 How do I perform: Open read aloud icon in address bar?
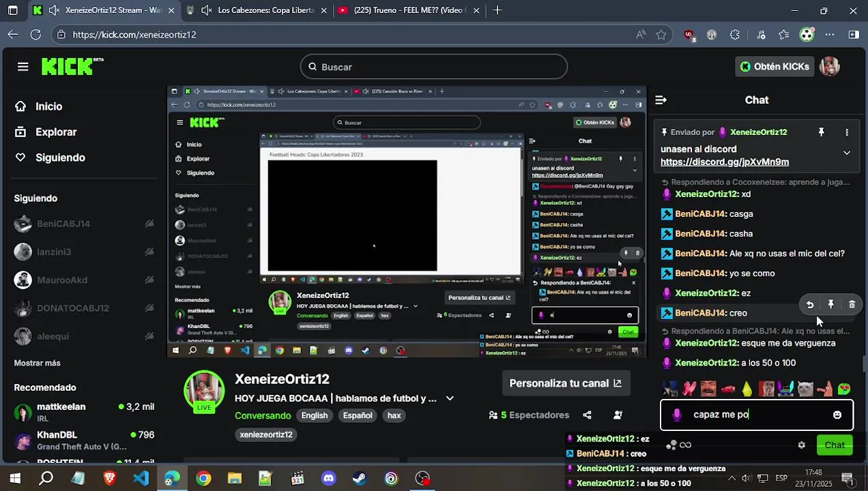[640, 35]
